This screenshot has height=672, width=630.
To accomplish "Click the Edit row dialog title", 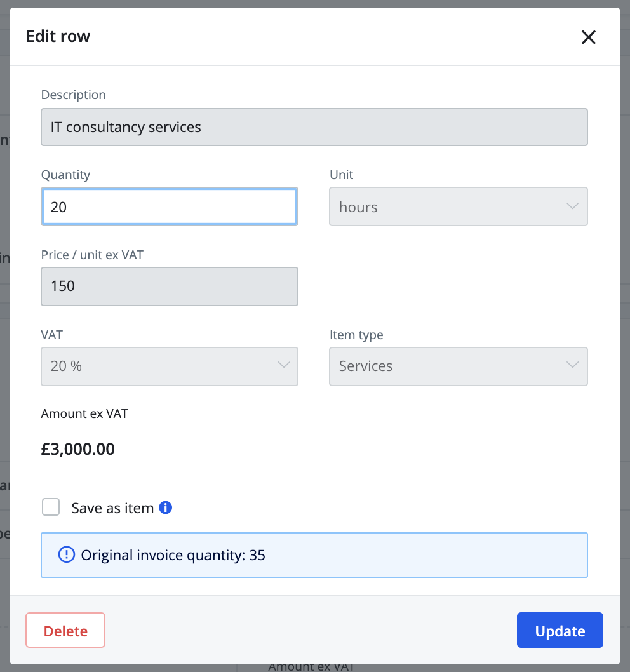I will click(x=58, y=36).
